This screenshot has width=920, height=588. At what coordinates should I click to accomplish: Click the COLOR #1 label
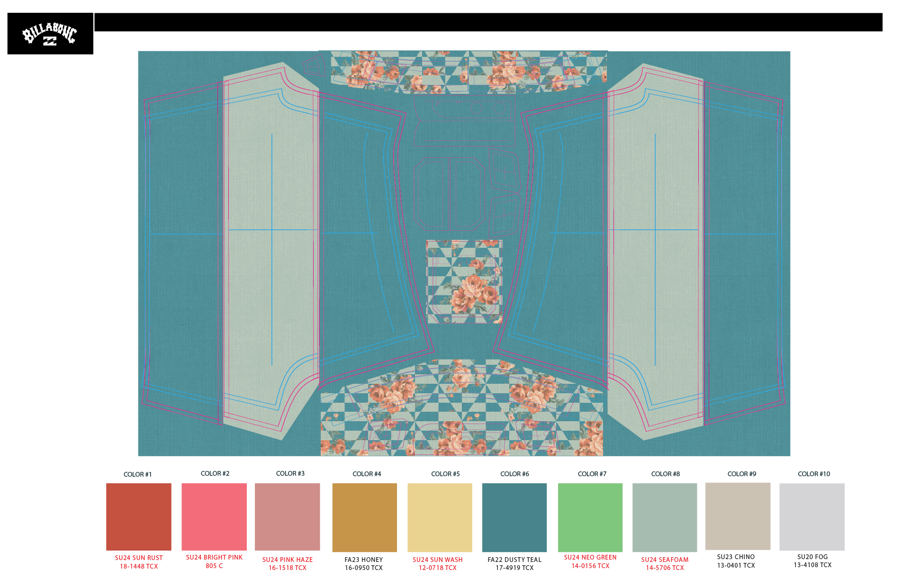[138, 474]
